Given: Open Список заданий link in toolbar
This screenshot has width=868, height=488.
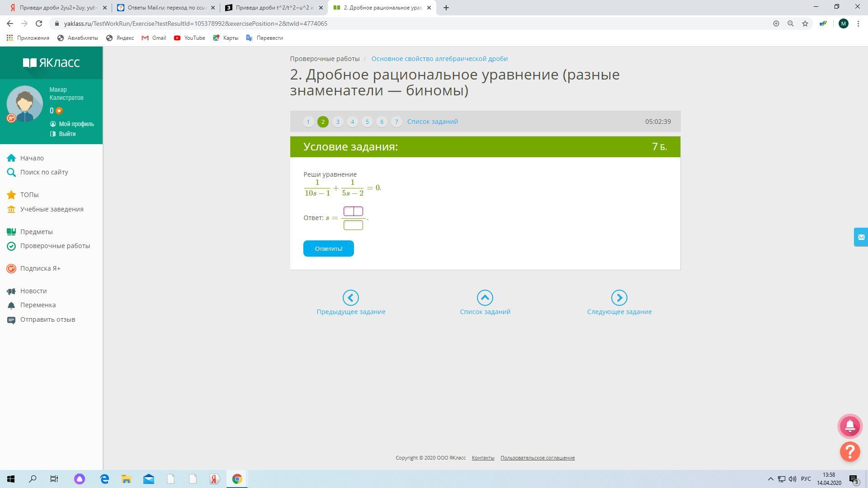Looking at the screenshot, I should click(x=432, y=122).
